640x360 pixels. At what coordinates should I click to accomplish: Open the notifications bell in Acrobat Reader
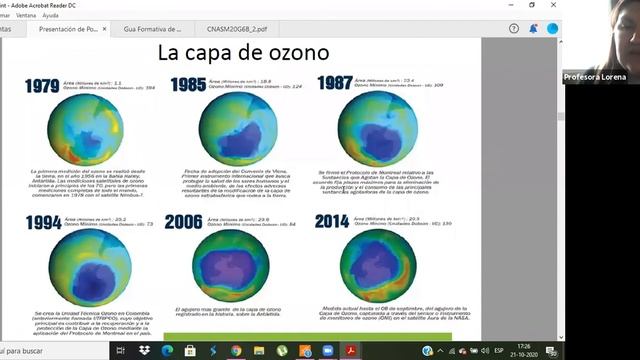533,29
